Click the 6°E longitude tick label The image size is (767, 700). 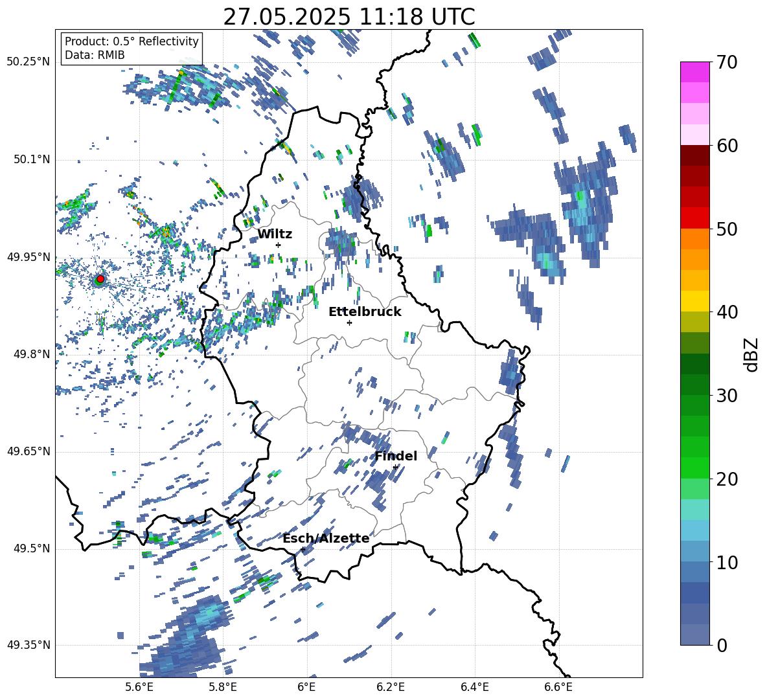pos(306,687)
